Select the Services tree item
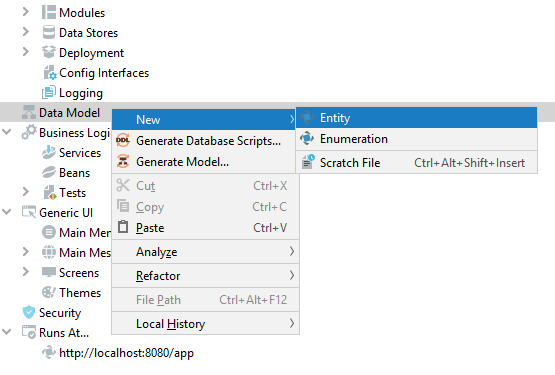Screen dimensions: 555x375 [80, 153]
